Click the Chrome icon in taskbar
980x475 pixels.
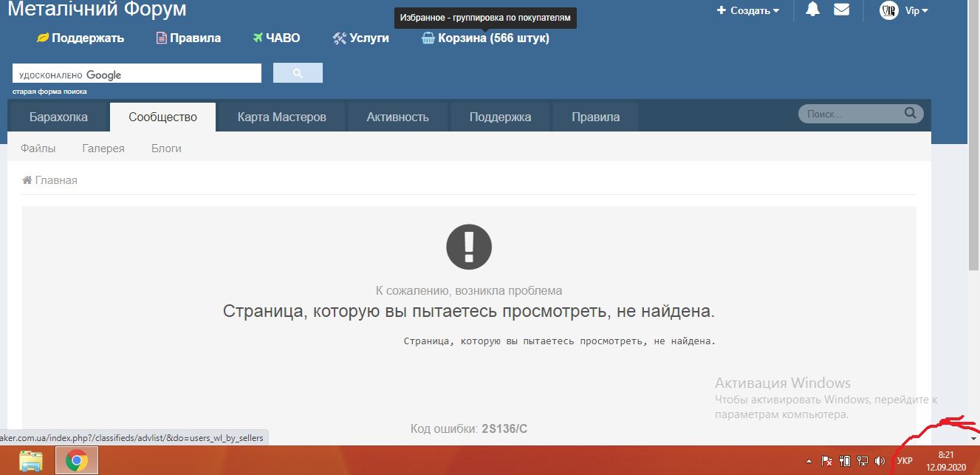pyautogui.click(x=76, y=461)
